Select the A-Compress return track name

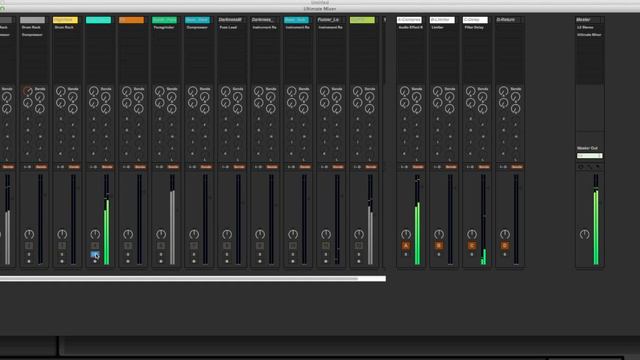point(409,20)
